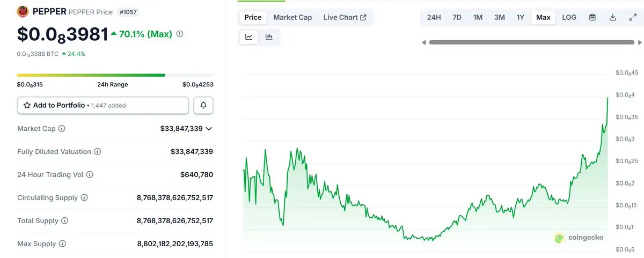Switch to the candlestick chart icon
The image size is (644, 258).
[269, 37]
